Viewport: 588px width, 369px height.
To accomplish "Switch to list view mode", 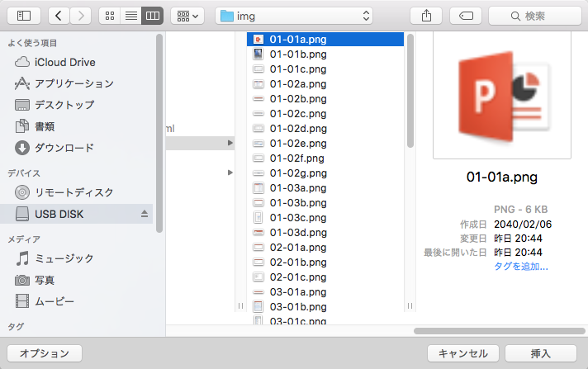I will pyautogui.click(x=130, y=16).
